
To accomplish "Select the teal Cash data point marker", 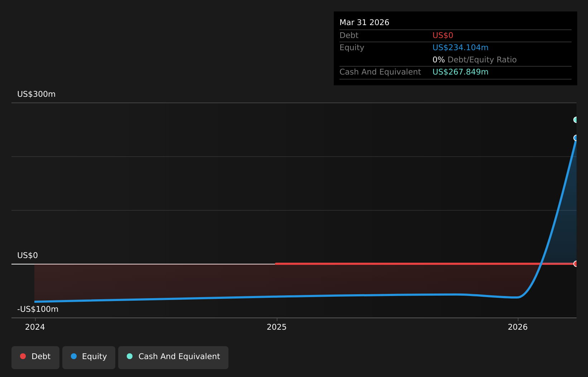I will (x=576, y=120).
